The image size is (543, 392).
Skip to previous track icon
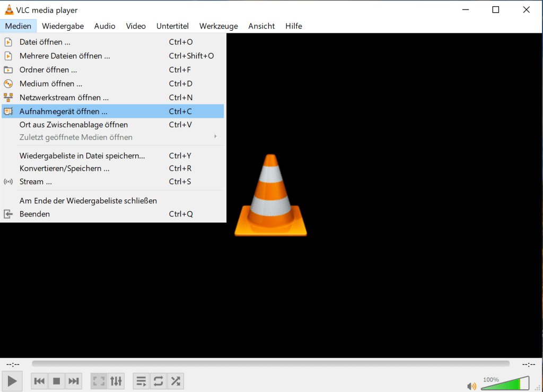pyautogui.click(x=40, y=381)
